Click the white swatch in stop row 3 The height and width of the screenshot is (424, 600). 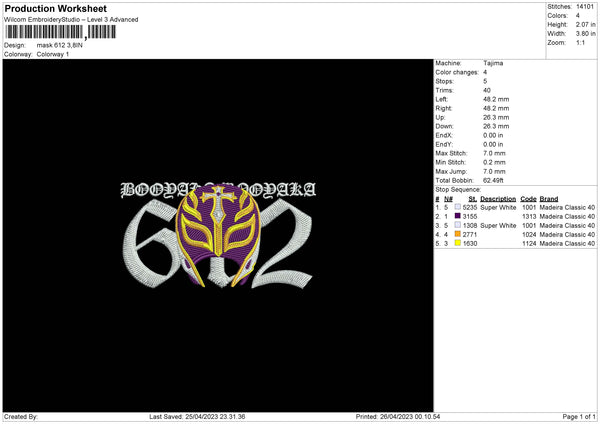457,225
